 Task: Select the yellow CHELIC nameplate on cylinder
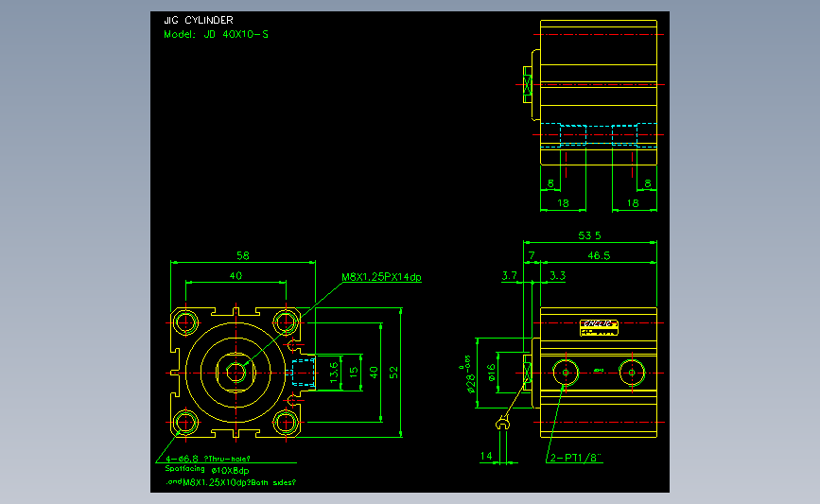click(599, 328)
